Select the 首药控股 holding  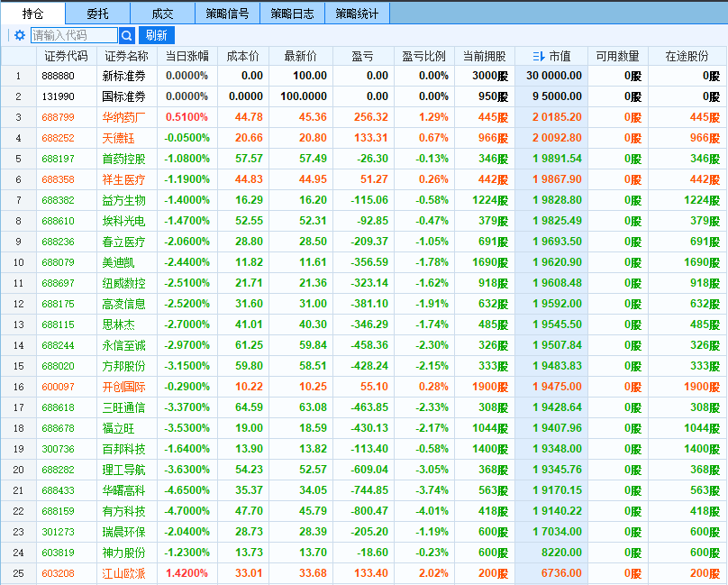tap(124, 159)
